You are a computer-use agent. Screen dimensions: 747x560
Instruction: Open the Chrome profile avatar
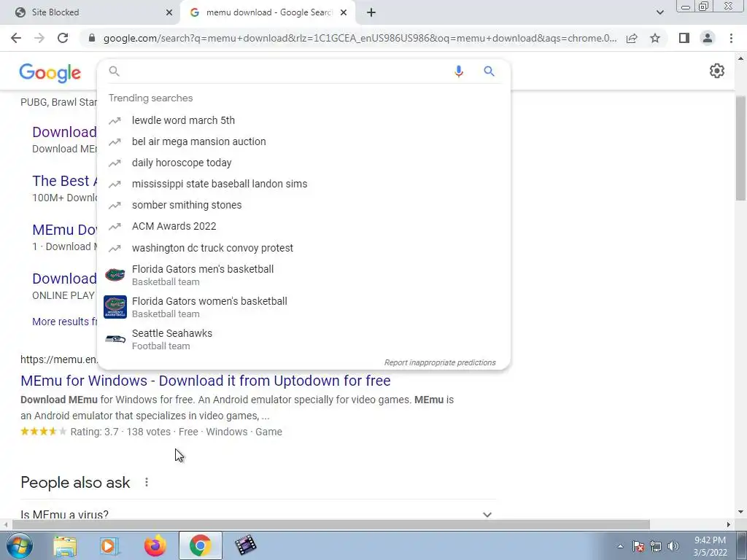pos(708,38)
